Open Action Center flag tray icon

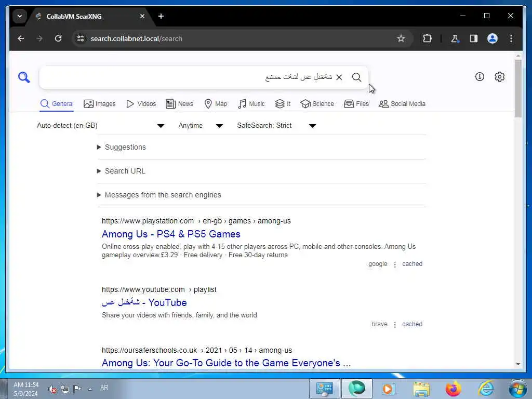tap(77, 389)
